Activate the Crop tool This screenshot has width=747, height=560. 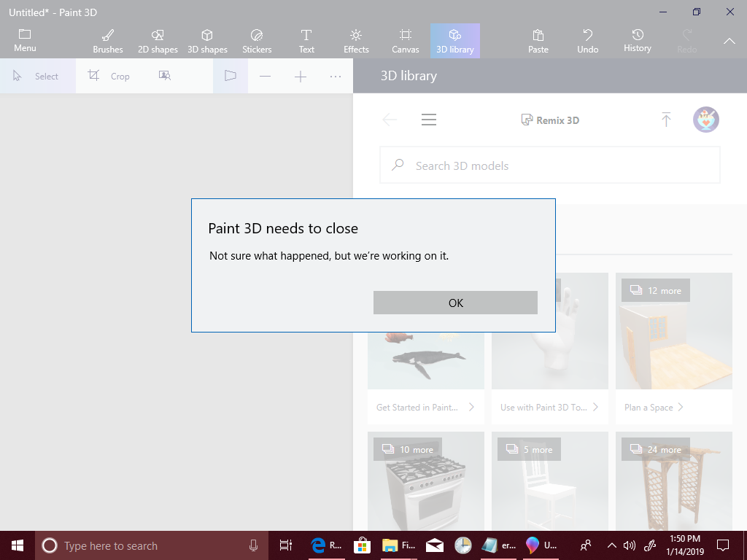click(109, 76)
